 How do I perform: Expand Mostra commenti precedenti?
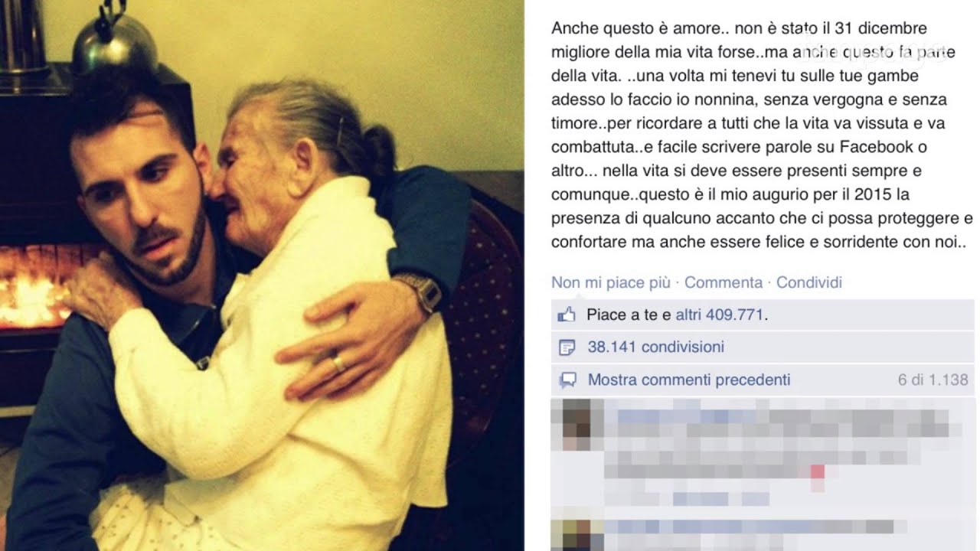(x=689, y=380)
